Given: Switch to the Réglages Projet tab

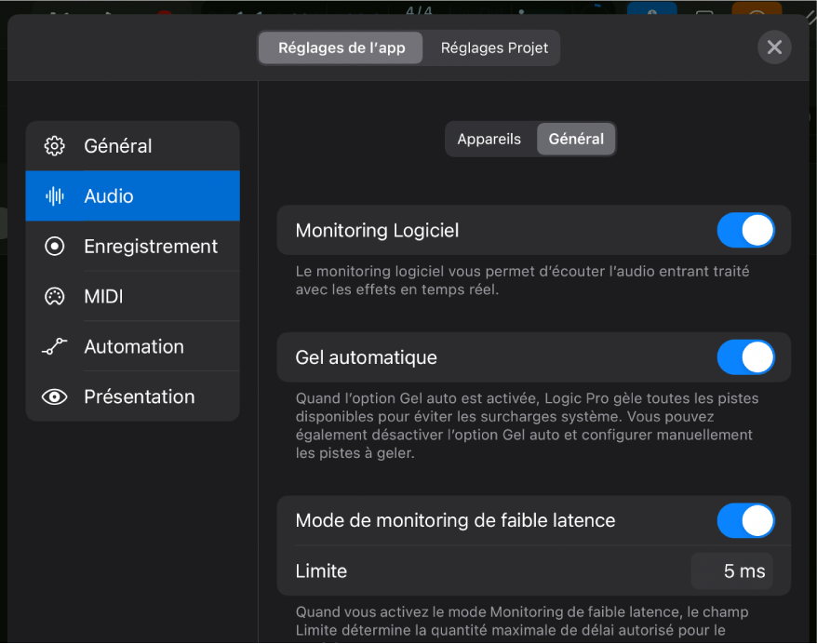Looking at the screenshot, I should point(494,48).
